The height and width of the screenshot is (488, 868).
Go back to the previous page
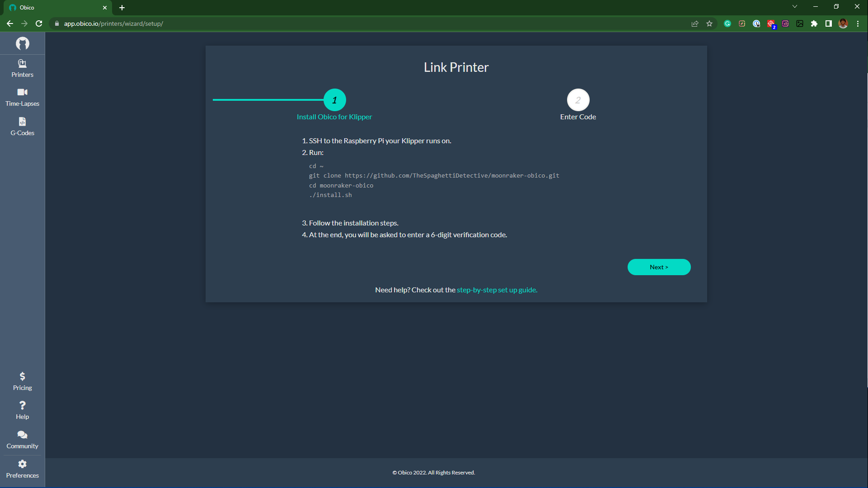(x=9, y=23)
